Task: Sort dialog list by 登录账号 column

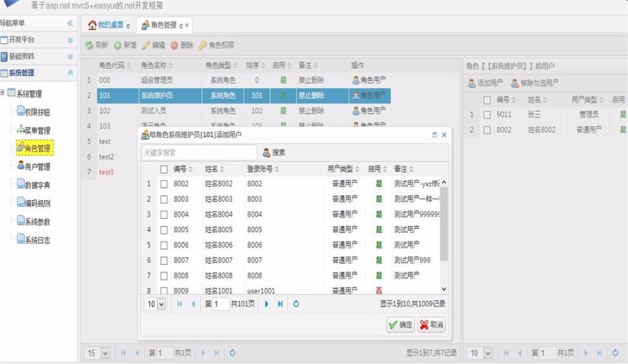Action: click(x=263, y=169)
